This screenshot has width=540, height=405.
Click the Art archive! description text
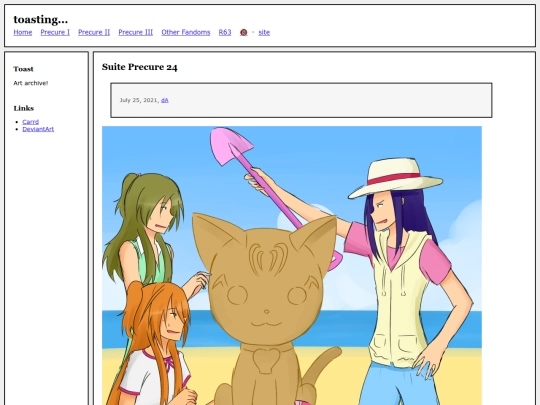click(31, 83)
